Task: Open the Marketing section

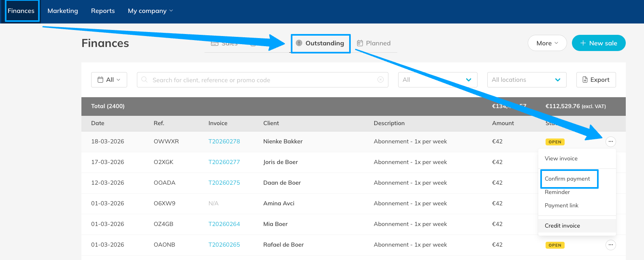Action: pyautogui.click(x=63, y=11)
